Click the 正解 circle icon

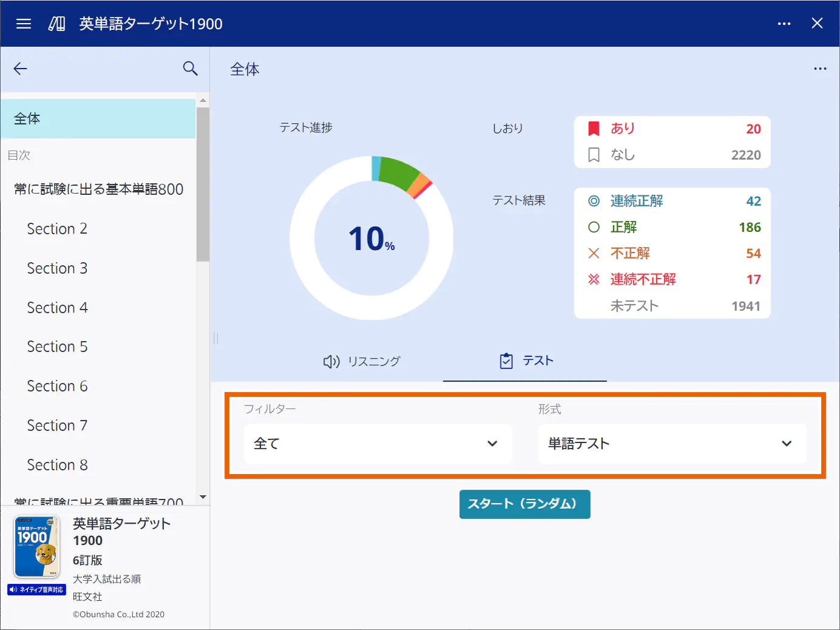coord(594,227)
